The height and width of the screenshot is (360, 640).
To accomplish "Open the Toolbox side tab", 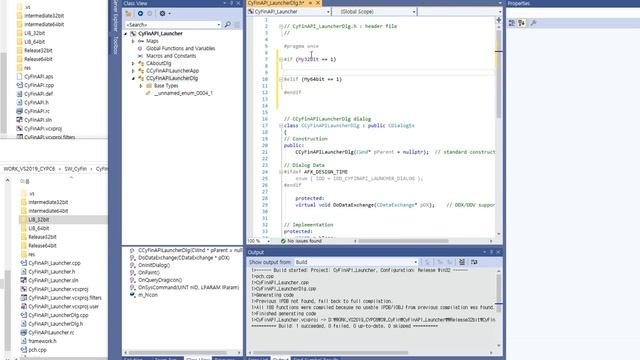I will (x=115, y=45).
